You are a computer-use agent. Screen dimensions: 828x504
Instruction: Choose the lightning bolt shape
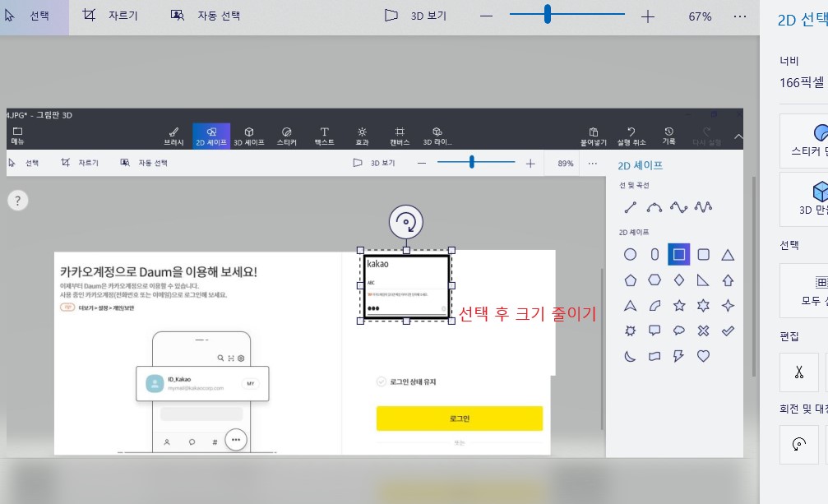coord(679,356)
